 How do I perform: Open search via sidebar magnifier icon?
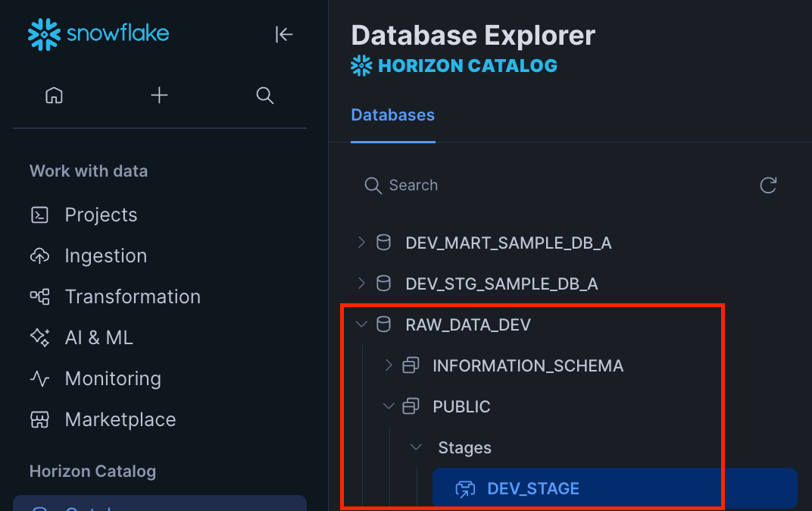click(264, 96)
